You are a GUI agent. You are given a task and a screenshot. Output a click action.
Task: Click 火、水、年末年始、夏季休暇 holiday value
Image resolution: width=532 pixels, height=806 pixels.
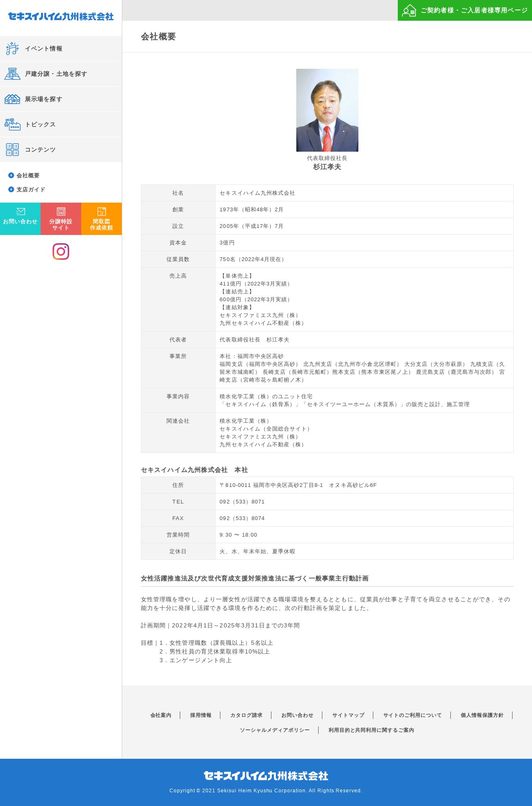[257, 552]
